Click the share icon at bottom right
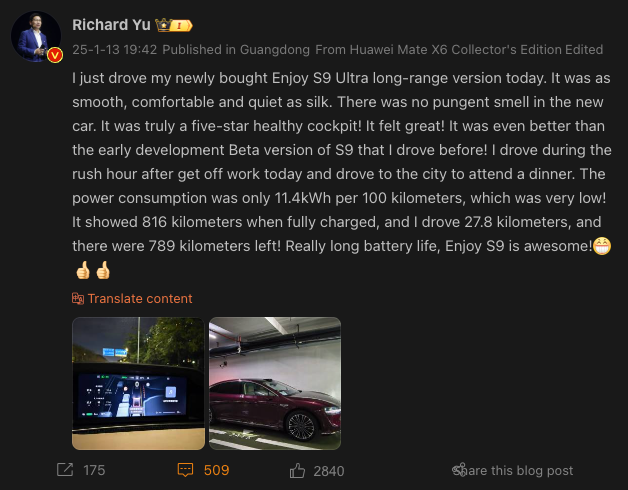 (x=459, y=470)
